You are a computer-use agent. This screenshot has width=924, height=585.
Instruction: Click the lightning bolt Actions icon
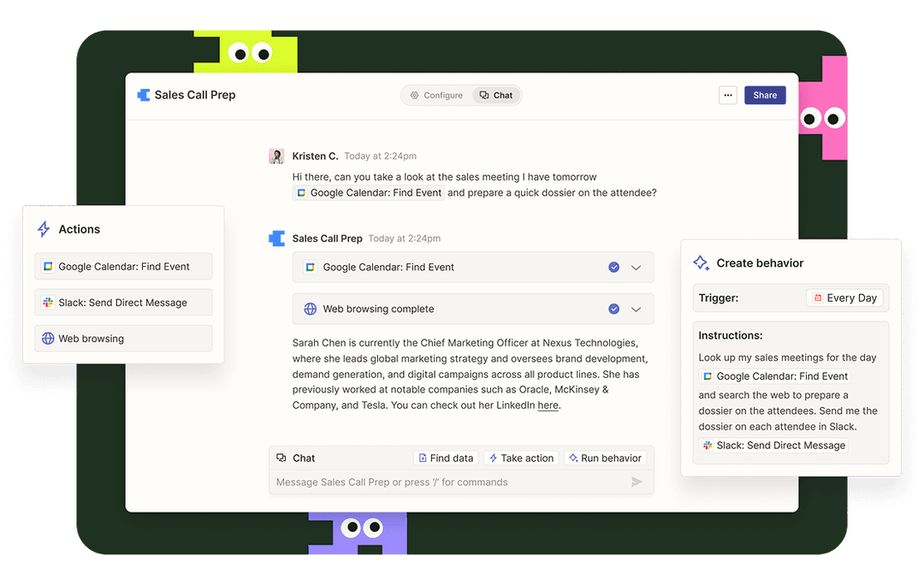(x=44, y=229)
